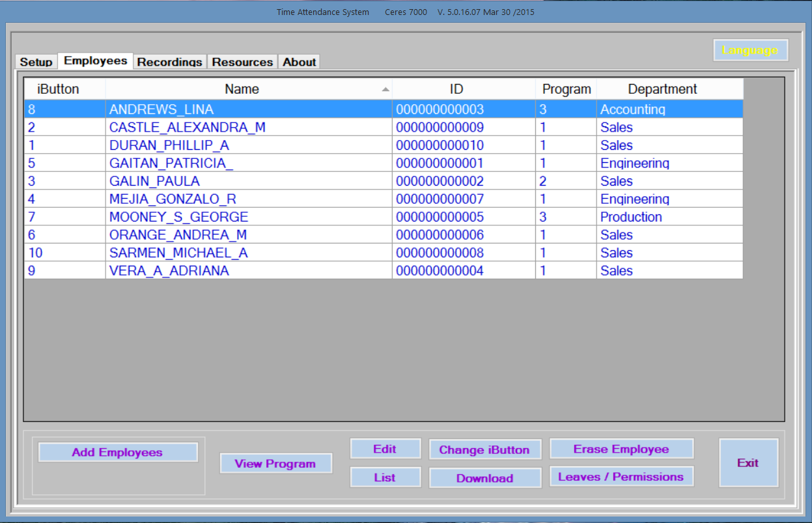Click the Edit button

tap(385, 449)
